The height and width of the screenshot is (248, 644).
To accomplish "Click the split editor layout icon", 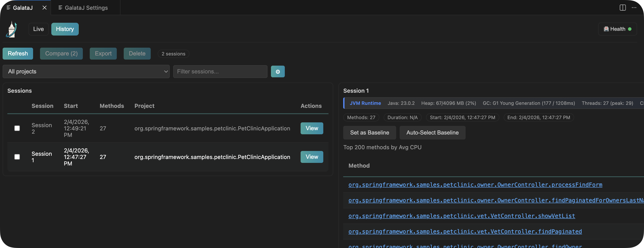I will 623,8.
